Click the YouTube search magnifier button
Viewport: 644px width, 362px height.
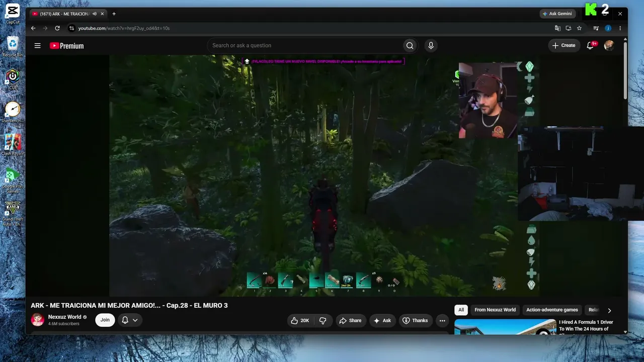point(410,46)
